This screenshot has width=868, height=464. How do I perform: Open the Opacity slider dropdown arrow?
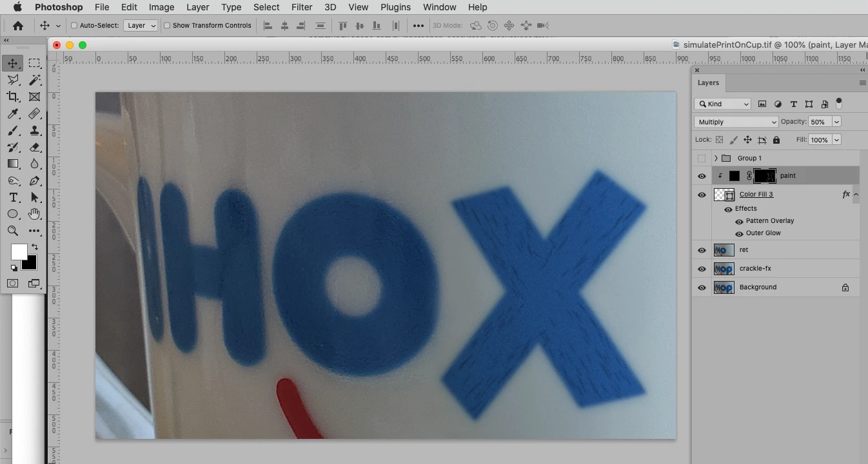pos(837,122)
